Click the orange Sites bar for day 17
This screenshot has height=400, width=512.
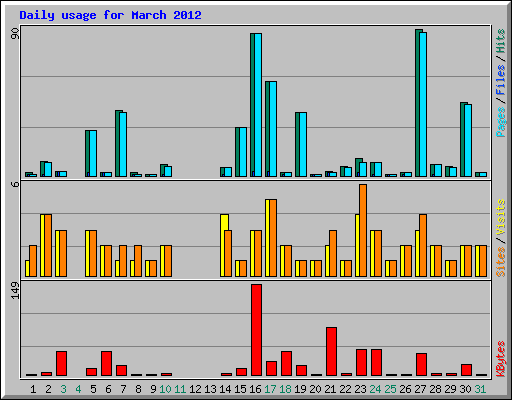pyautogui.click(x=273, y=238)
